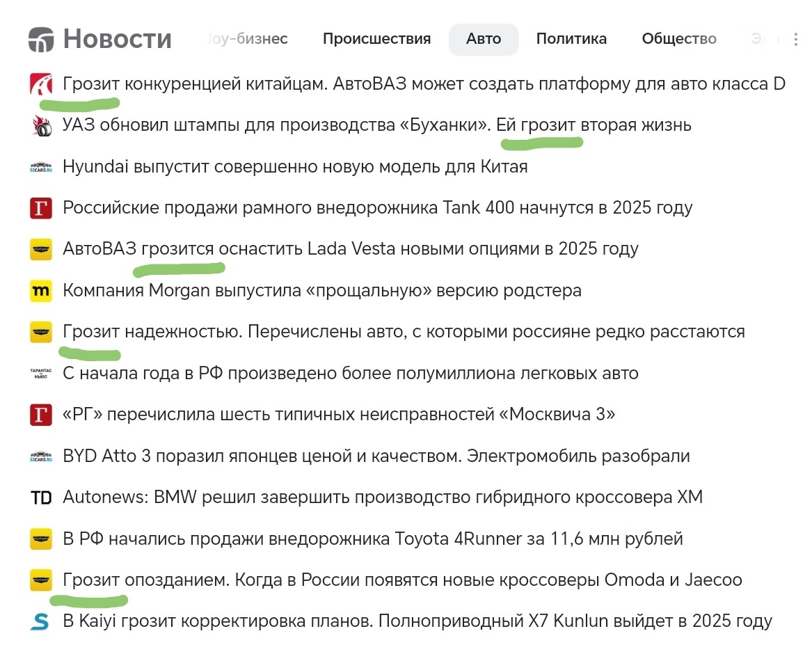Open the Новости heading link

117,39
